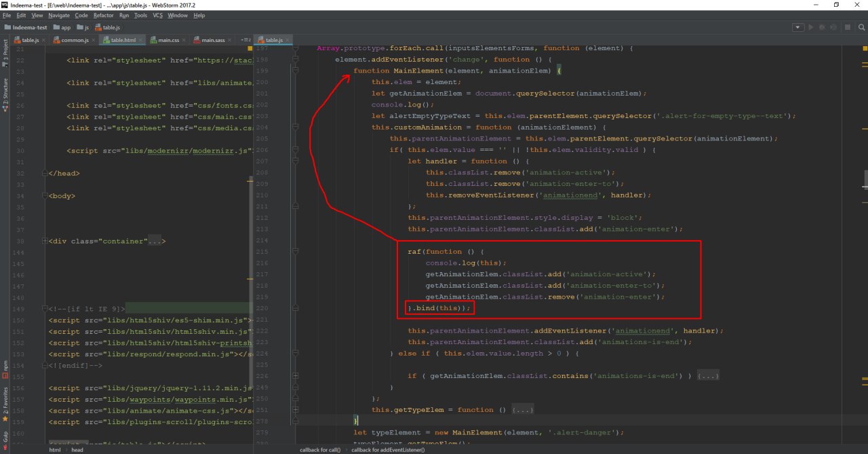Open the Edit menu

21,15
